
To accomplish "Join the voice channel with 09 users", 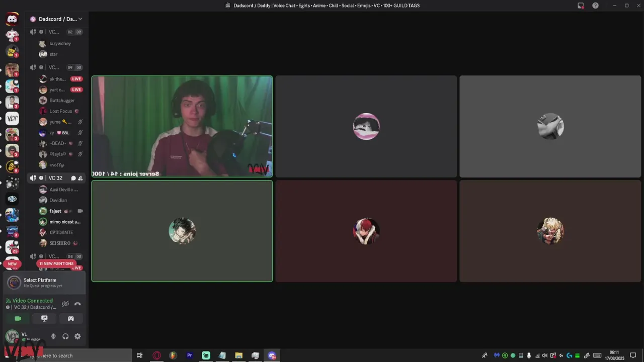I will click(56, 67).
